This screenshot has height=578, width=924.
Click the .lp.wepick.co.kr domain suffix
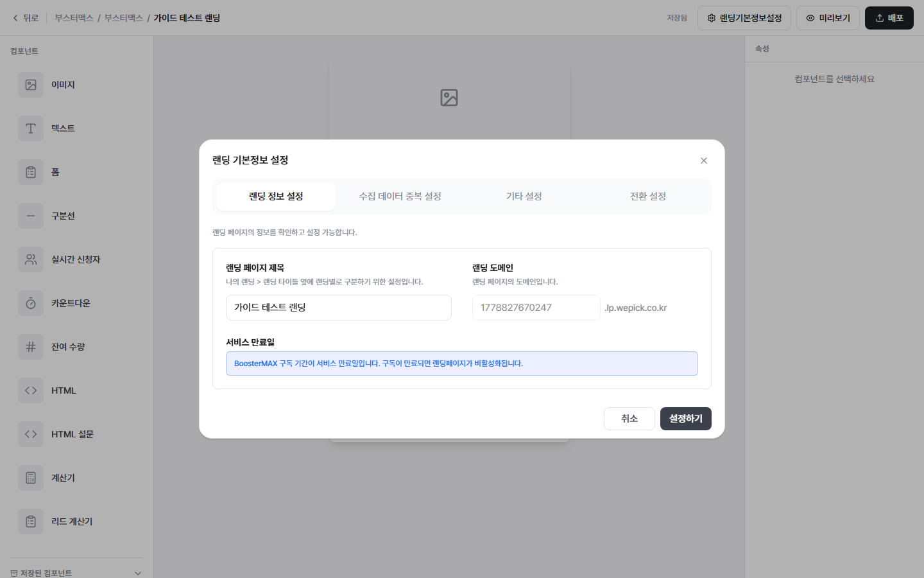pos(635,308)
